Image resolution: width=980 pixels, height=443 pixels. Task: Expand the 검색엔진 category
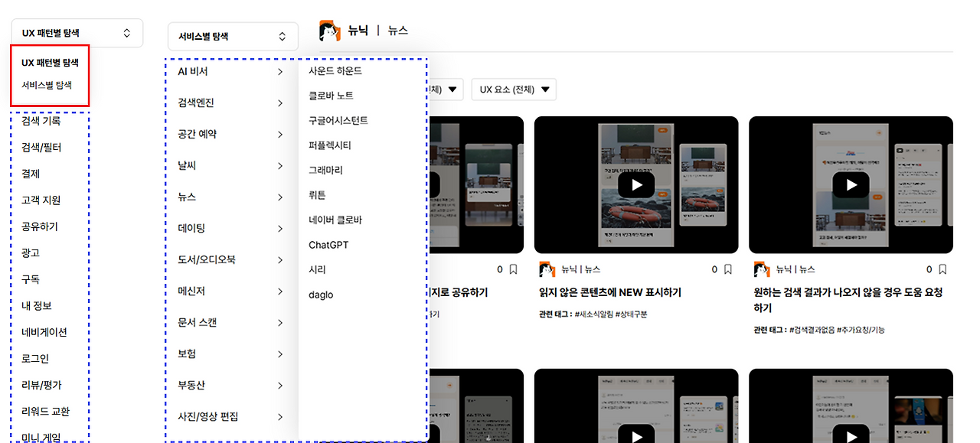[232, 103]
